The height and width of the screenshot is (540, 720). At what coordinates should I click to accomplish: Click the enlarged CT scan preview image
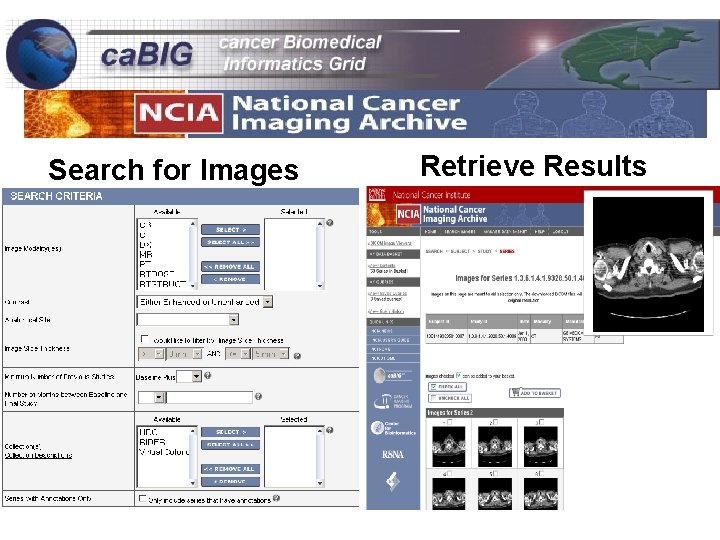click(648, 264)
